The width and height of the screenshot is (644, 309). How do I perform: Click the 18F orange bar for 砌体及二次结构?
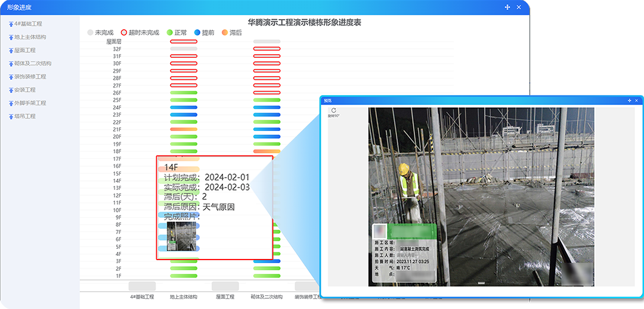(267, 151)
